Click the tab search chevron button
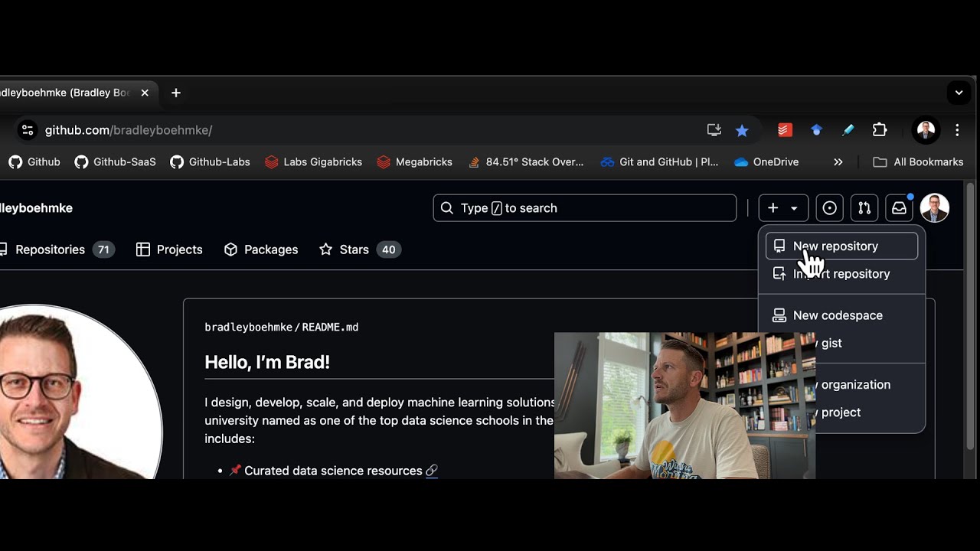This screenshot has width=980, height=551. coord(959,93)
